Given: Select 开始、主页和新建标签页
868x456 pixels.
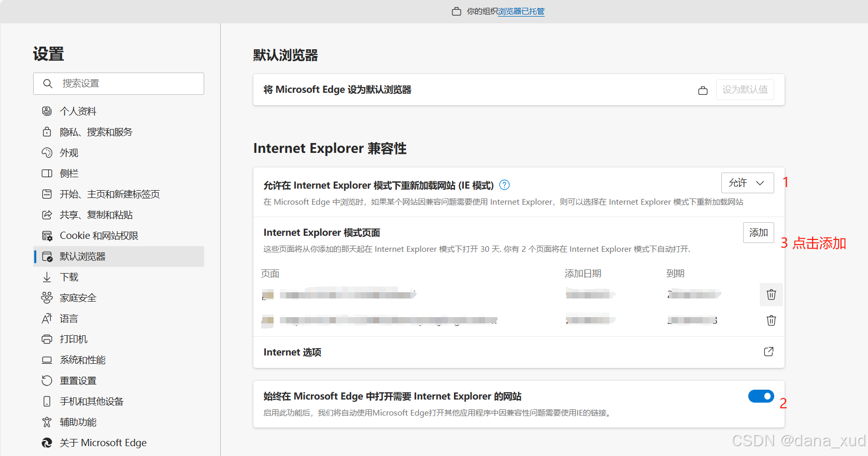Looking at the screenshot, I should (x=119, y=194).
